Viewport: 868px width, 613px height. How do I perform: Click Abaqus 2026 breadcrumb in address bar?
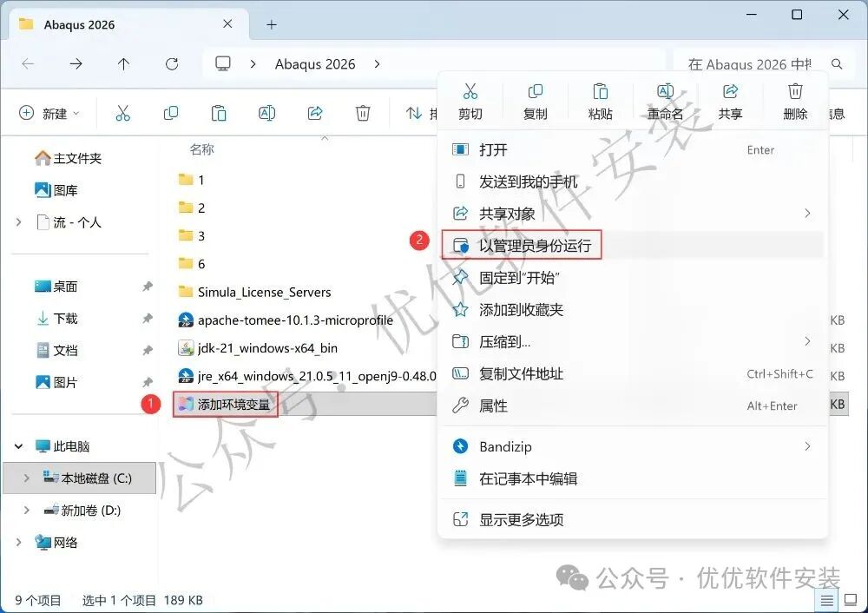click(315, 64)
